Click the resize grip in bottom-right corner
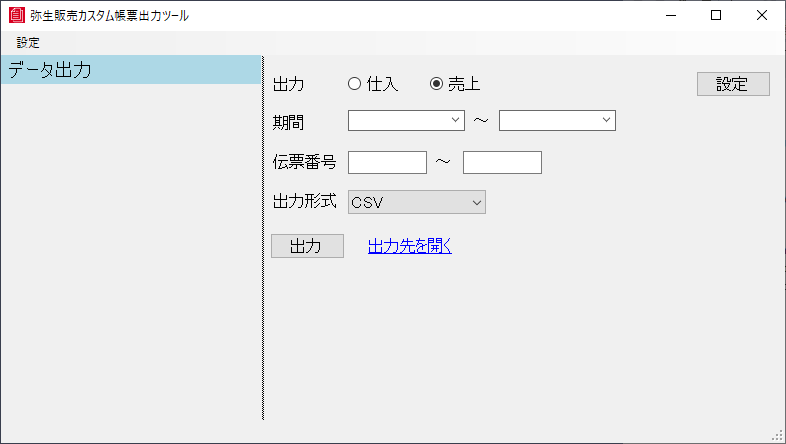 tap(778, 436)
